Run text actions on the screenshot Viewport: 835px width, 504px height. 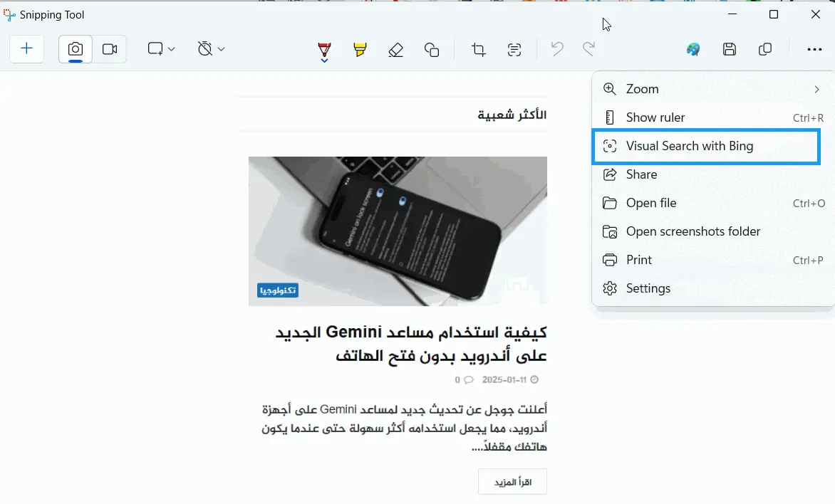(x=514, y=49)
